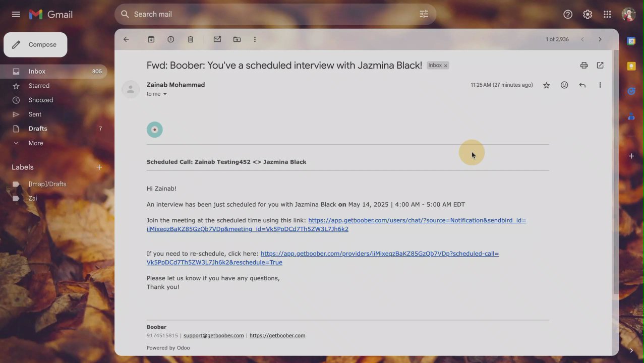Image resolution: width=644 pixels, height=363 pixels.
Task: Click the sender name Zainab Mohammad
Action: coord(175,85)
